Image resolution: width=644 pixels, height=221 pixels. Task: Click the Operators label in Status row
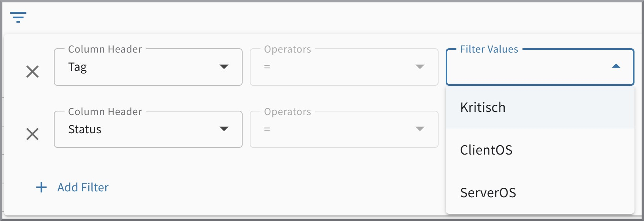pos(287,112)
